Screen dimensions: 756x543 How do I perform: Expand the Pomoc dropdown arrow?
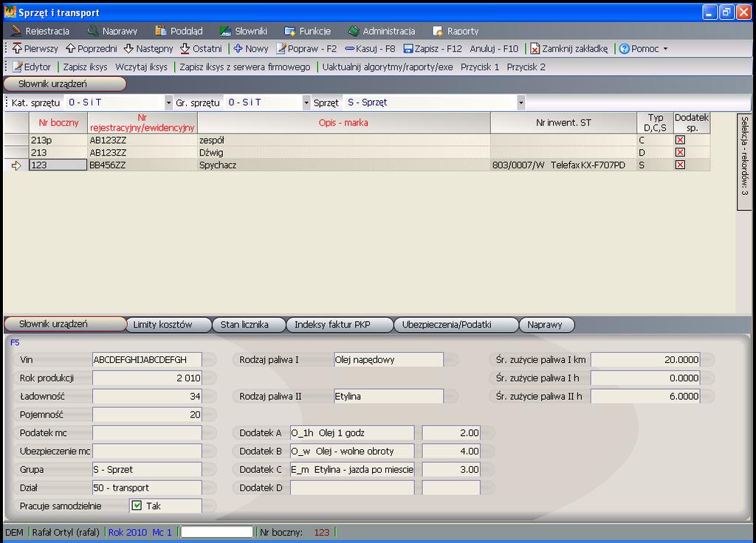665,49
